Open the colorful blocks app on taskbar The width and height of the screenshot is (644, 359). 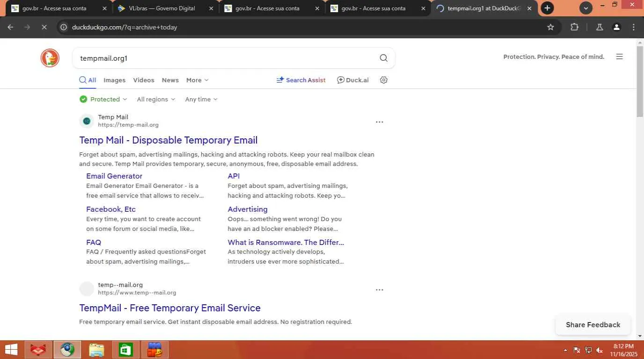tap(155, 350)
